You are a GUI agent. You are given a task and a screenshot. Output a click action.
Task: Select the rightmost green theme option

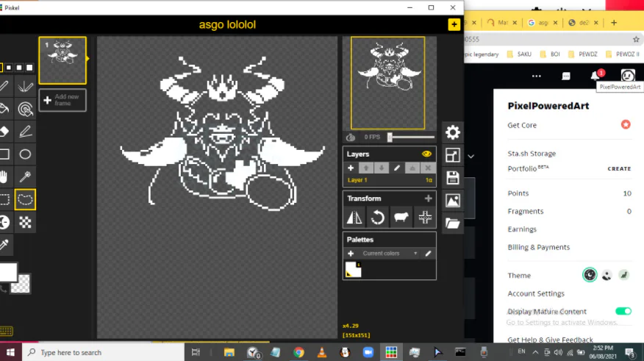(624, 275)
